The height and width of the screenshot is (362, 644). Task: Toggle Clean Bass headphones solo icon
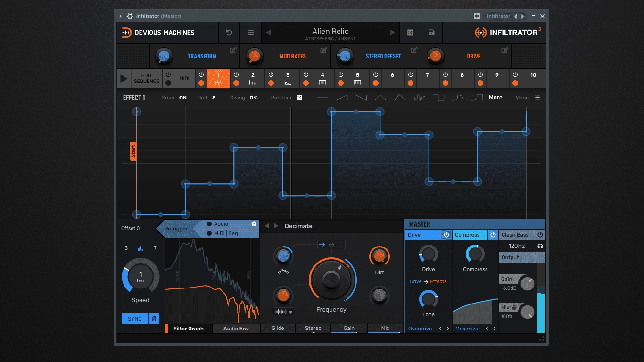(540, 246)
